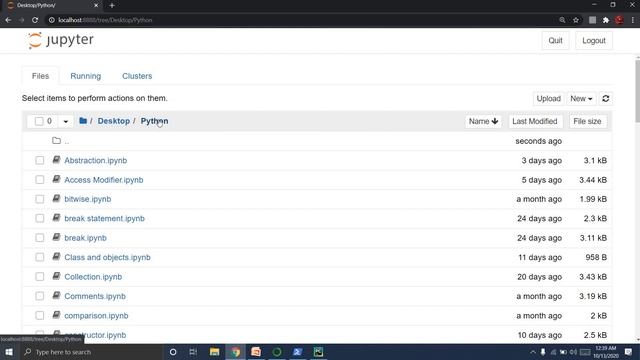The image size is (640, 360).
Task: Check the Class and objects.ipynb checkbox
Action: 40,257
